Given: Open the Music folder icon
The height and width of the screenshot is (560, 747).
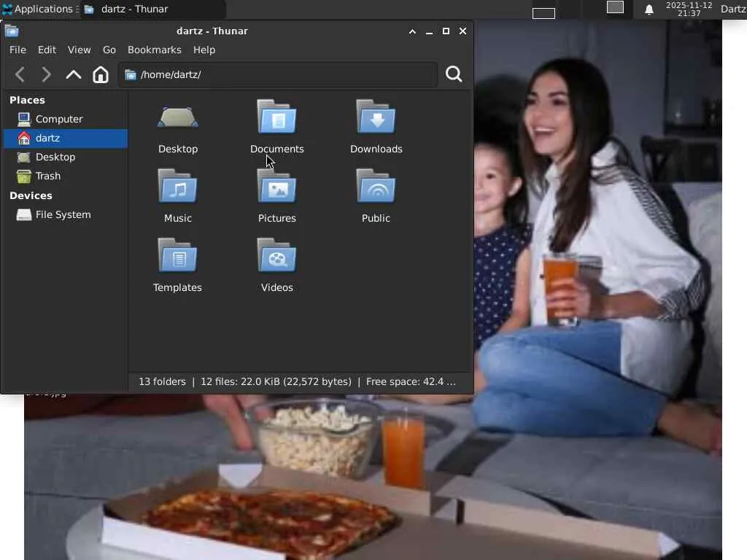Looking at the screenshot, I should pyautogui.click(x=177, y=187).
